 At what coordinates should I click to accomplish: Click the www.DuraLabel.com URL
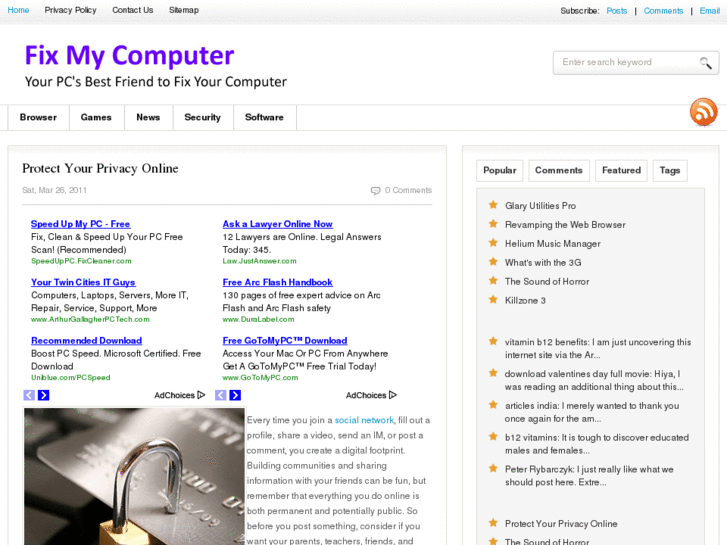[x=258, y=320]
